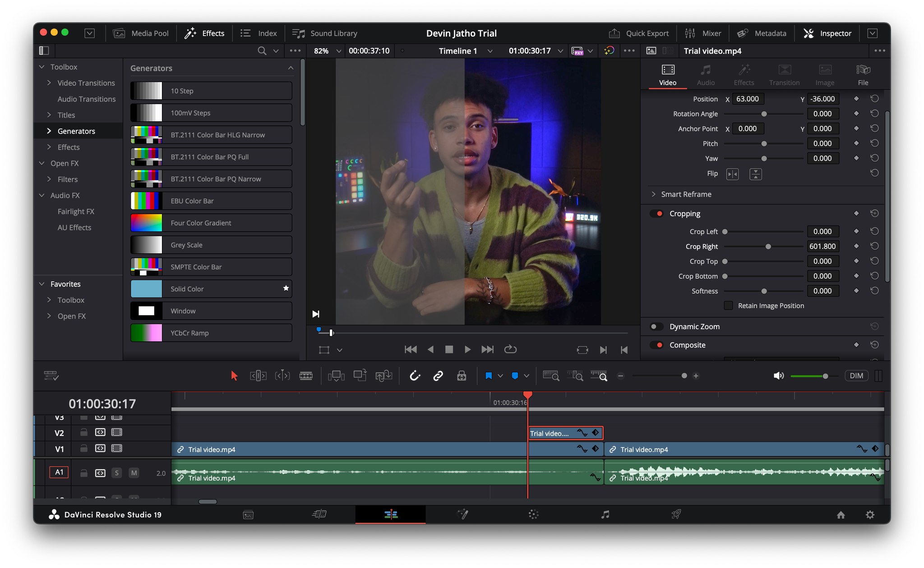Image resolution: width=924 pixels, height=568 pixels.
Task: Open the Color page icon
Action: pyautogui.click(x=533, y=514)
